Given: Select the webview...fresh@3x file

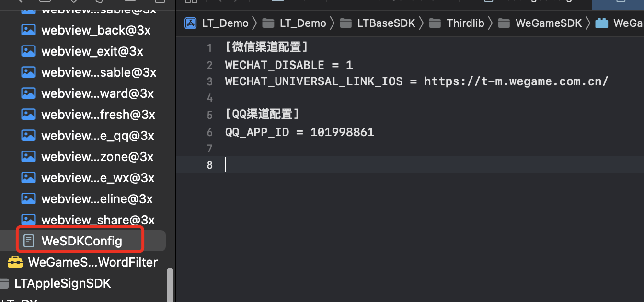Looking at the screenshot, I should click(98, 115).
